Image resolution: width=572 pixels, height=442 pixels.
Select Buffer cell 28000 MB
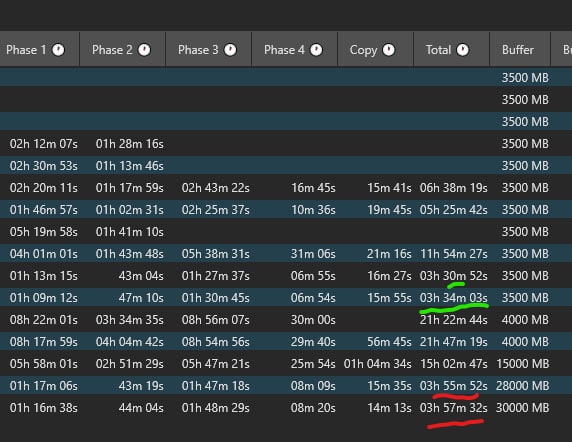(523, 386)
